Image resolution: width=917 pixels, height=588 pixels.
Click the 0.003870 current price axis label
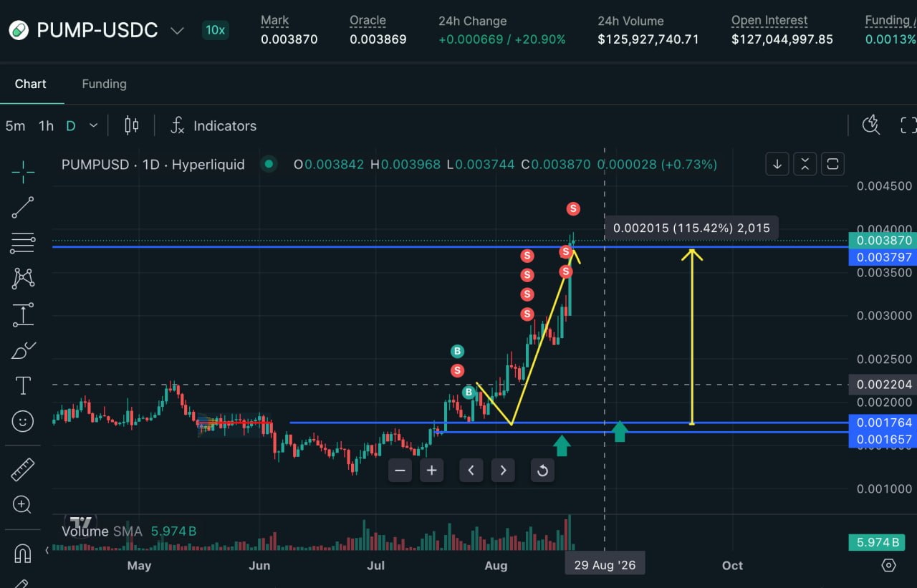882,241
